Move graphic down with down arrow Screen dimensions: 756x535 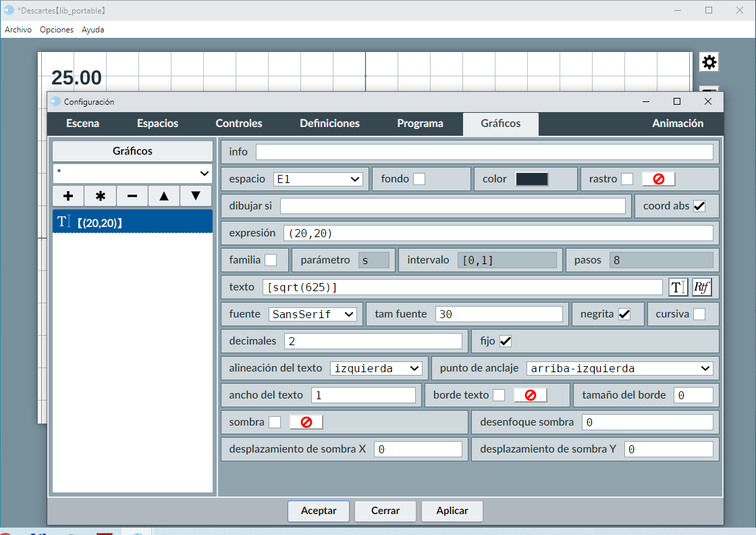click(196, 196)
